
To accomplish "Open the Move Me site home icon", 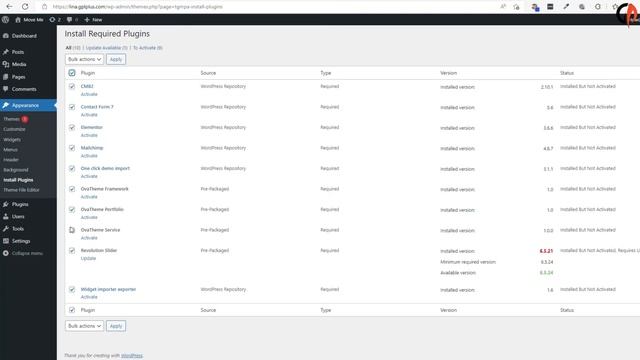I will click(18, 20).
